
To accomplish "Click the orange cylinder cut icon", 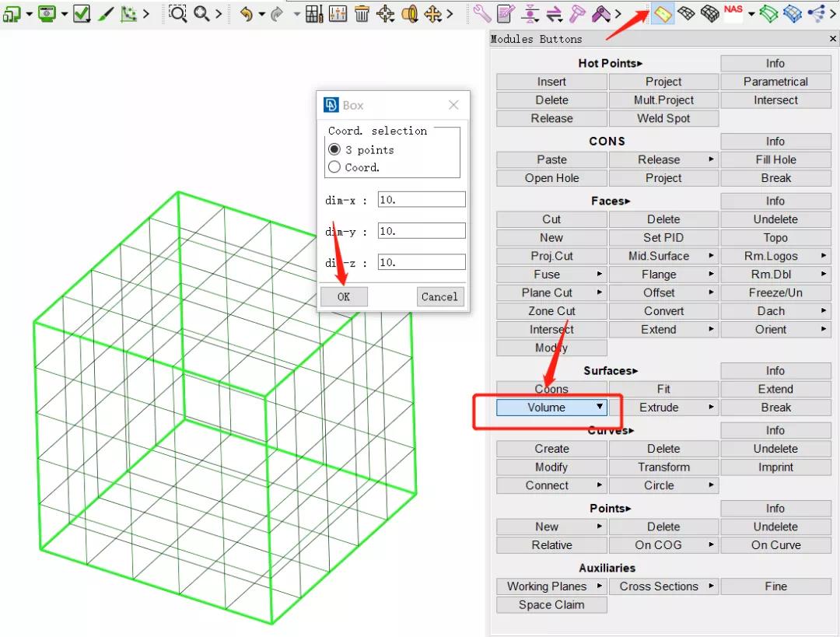I will point(409,13).
